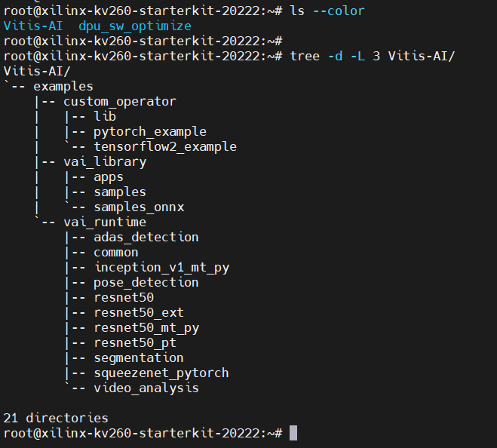Select adas_detection in the tree

tap(146, 238)
